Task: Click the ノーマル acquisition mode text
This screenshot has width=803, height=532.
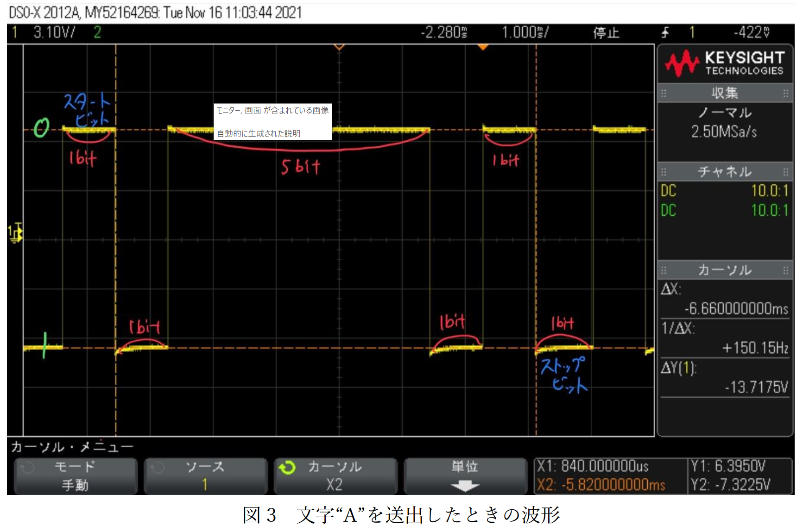Action: [725, 113]
